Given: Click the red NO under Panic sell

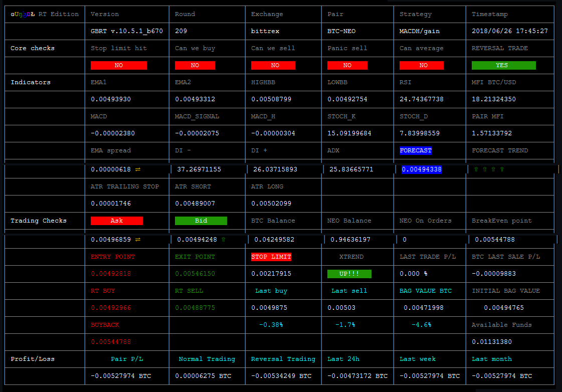Looking at the screenshot, I should pyautogui.click(x=347, y=65).
